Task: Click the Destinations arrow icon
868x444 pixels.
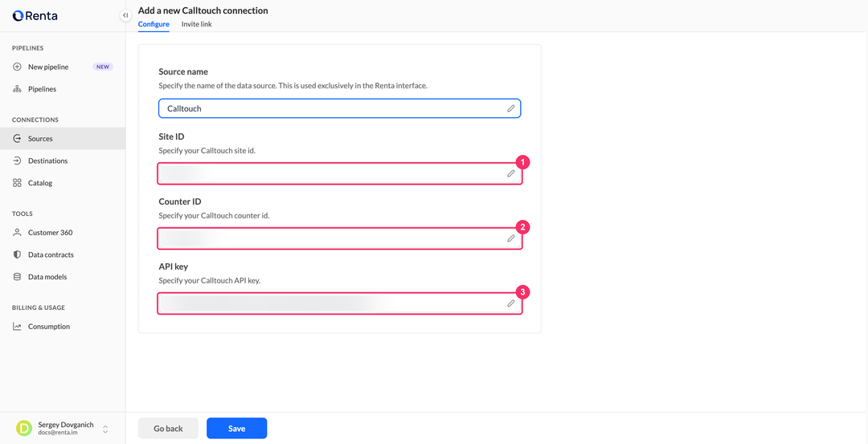Action: click(17, 161)
